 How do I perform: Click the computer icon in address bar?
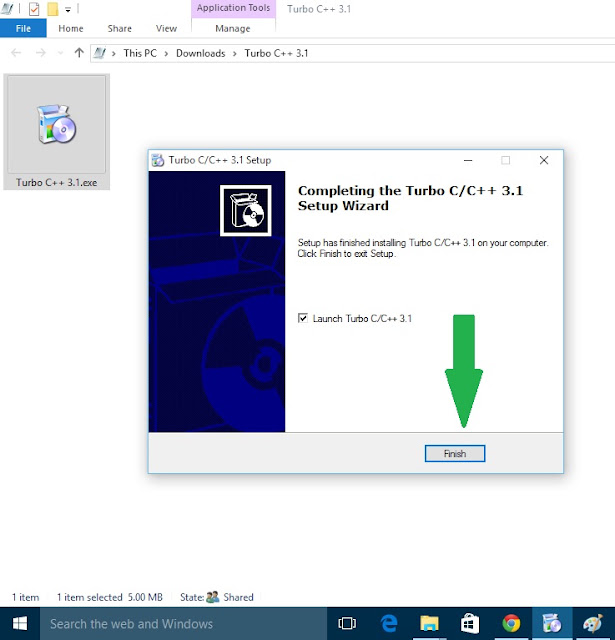click(x=100, y=53)
